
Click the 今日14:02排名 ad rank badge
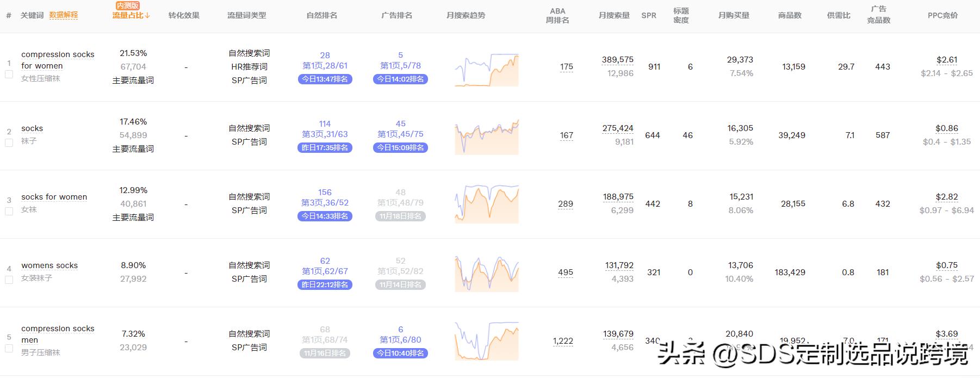(400, 79)
